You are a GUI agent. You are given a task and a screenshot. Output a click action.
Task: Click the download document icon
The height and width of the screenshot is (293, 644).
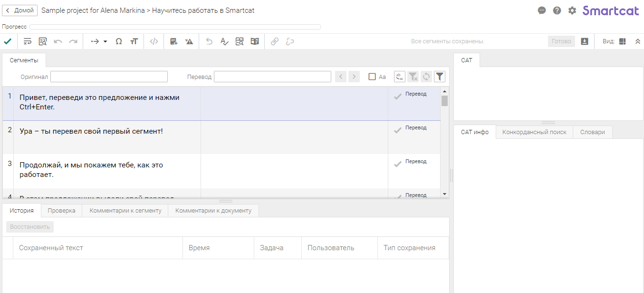click(x=585, y=41)
